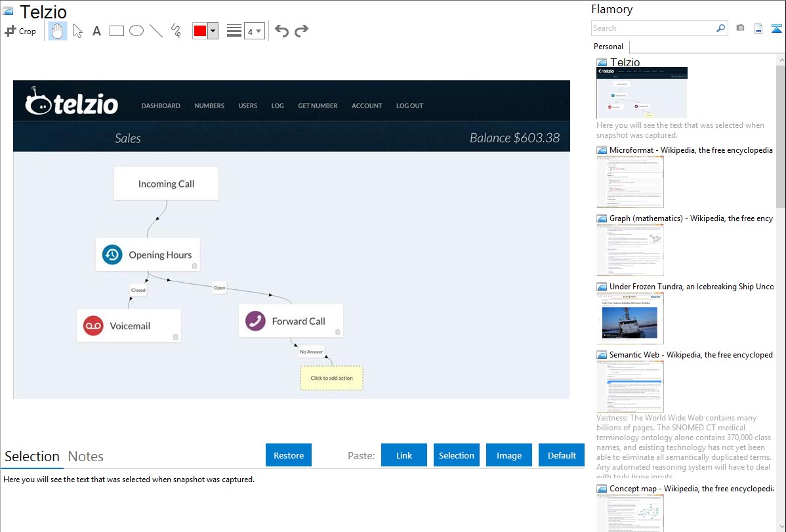The width and height of the screenshot is (786, 532).
Task: Switch to the Notes tab
Action: pyautogui.click(x=86, y=457)
